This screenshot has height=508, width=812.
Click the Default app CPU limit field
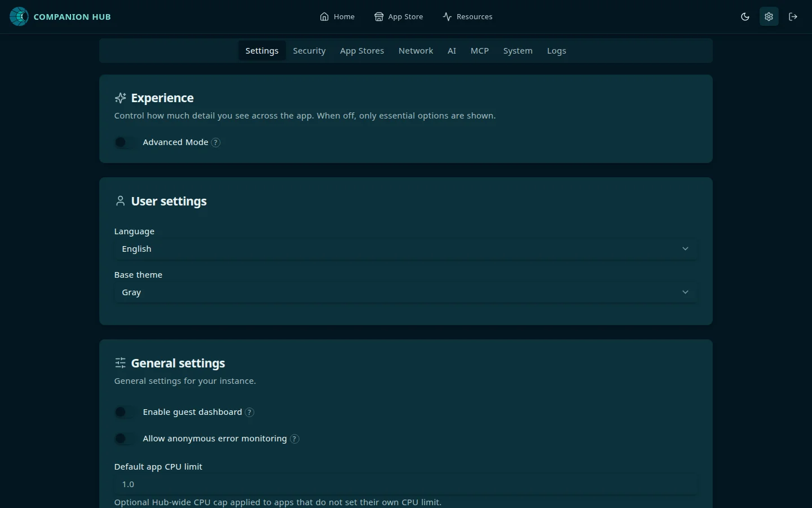(x=405, y=484)
